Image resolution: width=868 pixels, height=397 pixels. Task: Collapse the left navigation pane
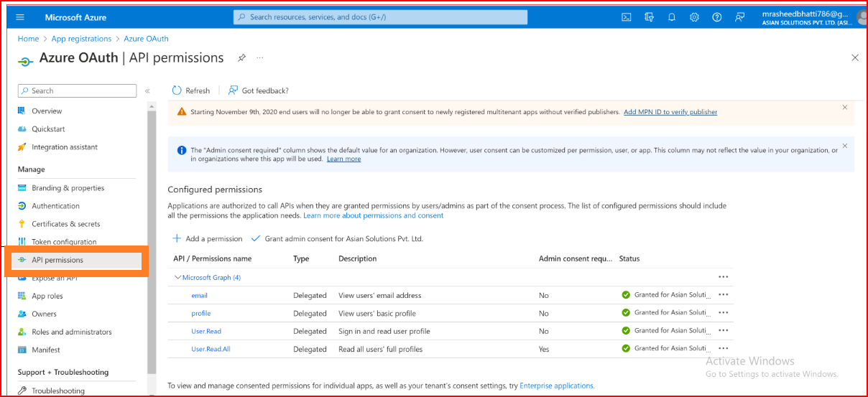pyautogui.click(x=147, y=91)
